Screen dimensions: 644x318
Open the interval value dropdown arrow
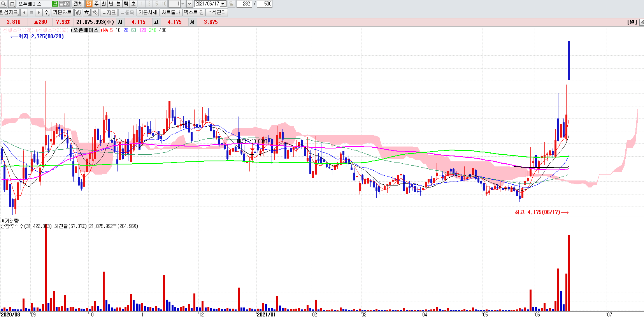click(x=182, y=4)
